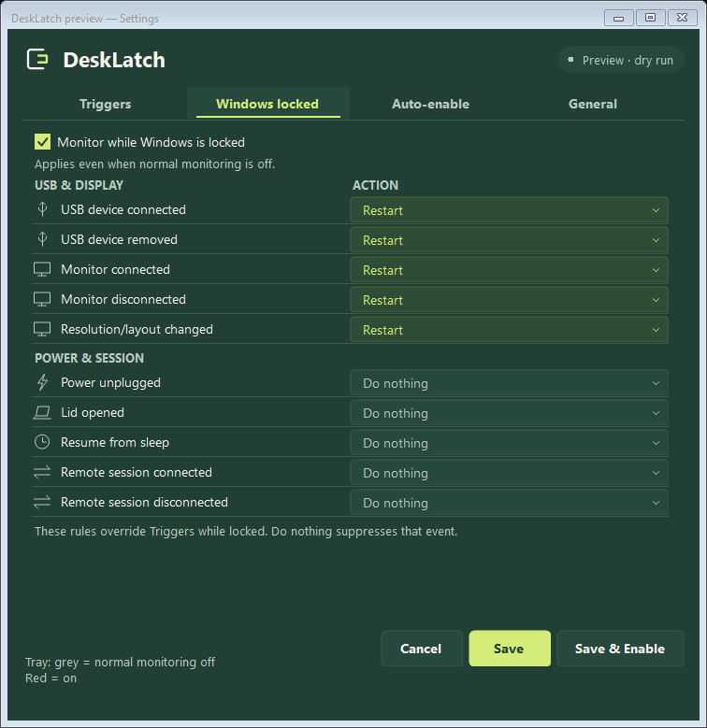Click the Preview · dry run badge
The width and height of the screenshot is (707, 728).
621,60
